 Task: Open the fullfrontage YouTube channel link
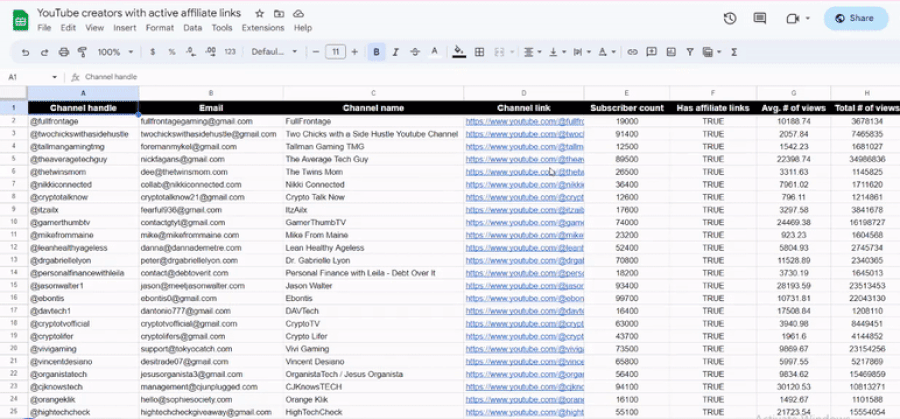tap(524, 120)
